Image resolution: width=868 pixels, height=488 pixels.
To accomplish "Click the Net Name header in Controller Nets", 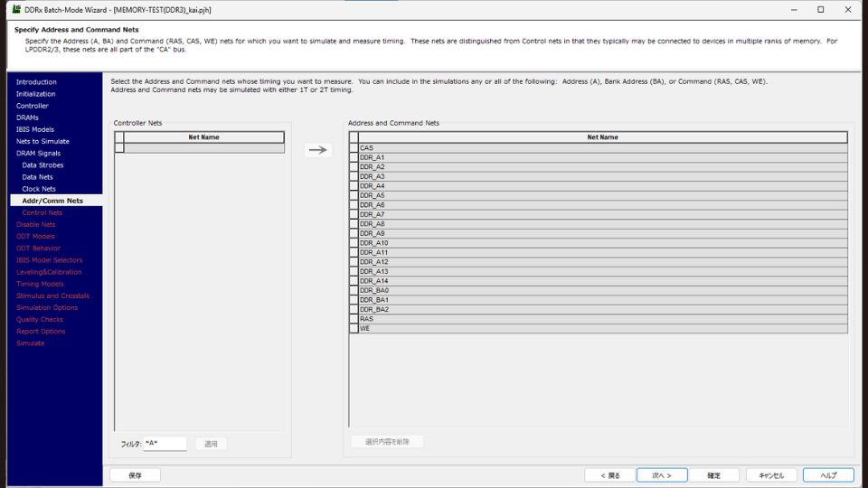I will [x=203, y=137].
